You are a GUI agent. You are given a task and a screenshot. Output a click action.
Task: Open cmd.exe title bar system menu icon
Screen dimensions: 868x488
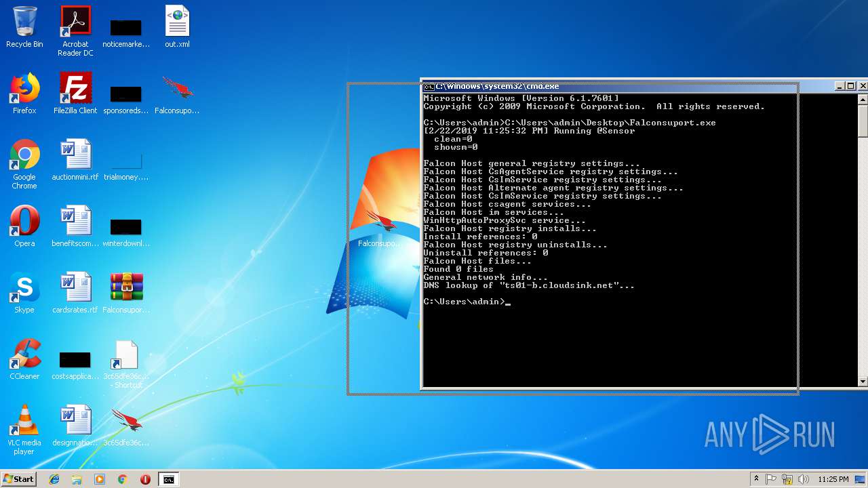pos(429,86)
